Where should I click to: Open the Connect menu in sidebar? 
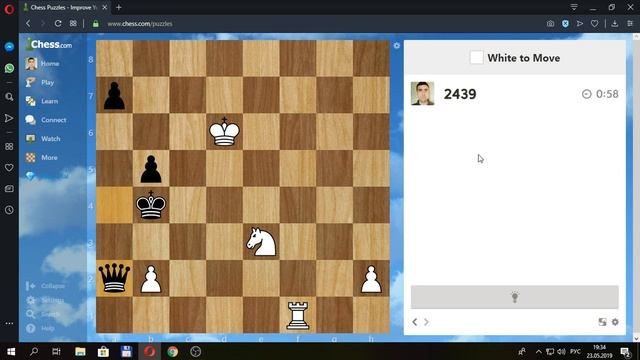coord(46,120)
